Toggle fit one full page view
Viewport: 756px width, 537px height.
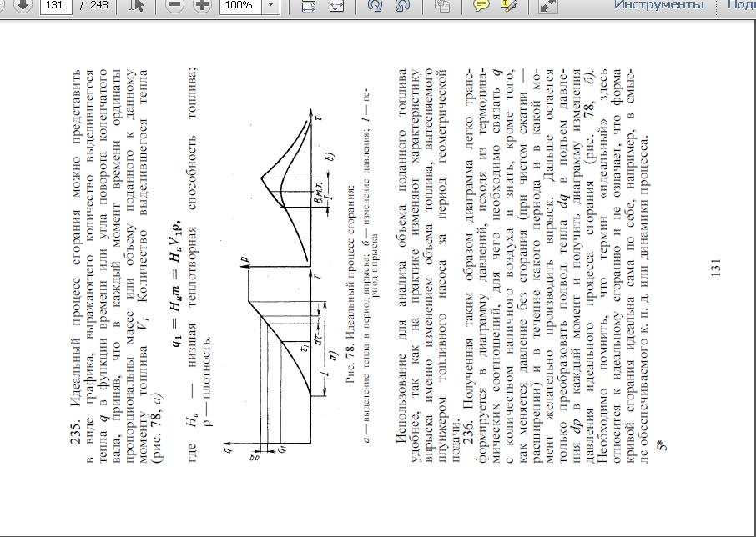336,5
